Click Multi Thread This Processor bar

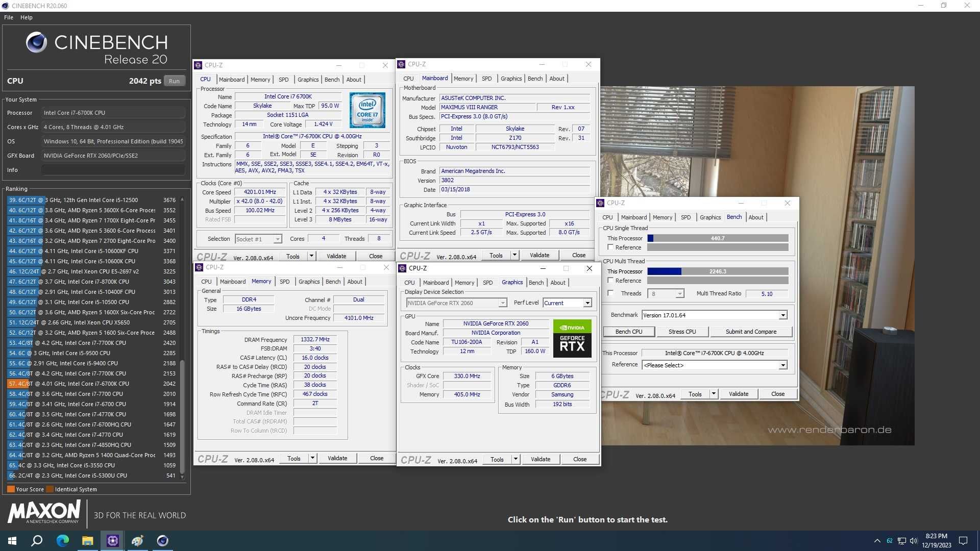tap(718, 271)
